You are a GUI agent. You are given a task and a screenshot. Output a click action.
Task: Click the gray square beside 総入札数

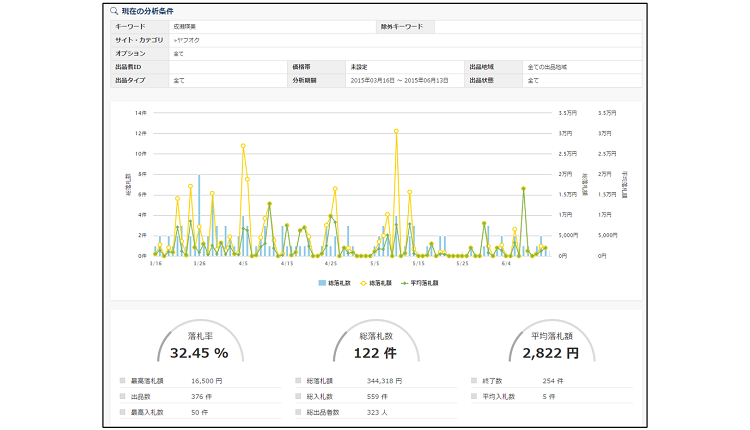point(297,396)
